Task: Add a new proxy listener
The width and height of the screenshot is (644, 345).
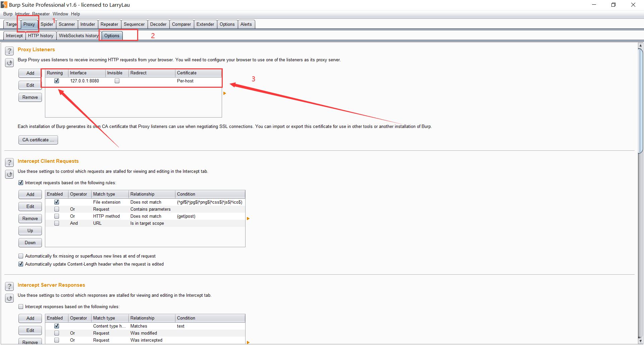Action: click(x=30, y=73)
